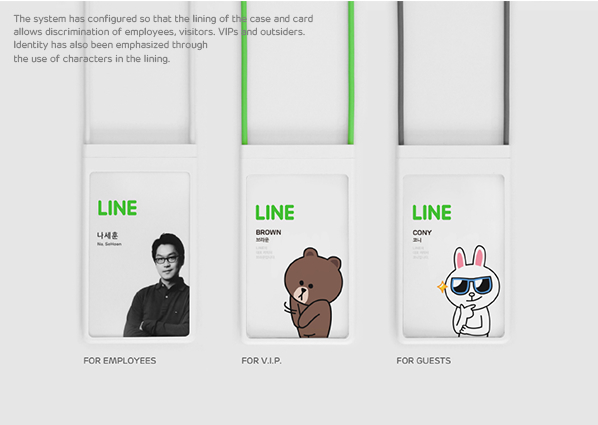
Task: Click the description paragraph about the system
Action: point(163,39)
